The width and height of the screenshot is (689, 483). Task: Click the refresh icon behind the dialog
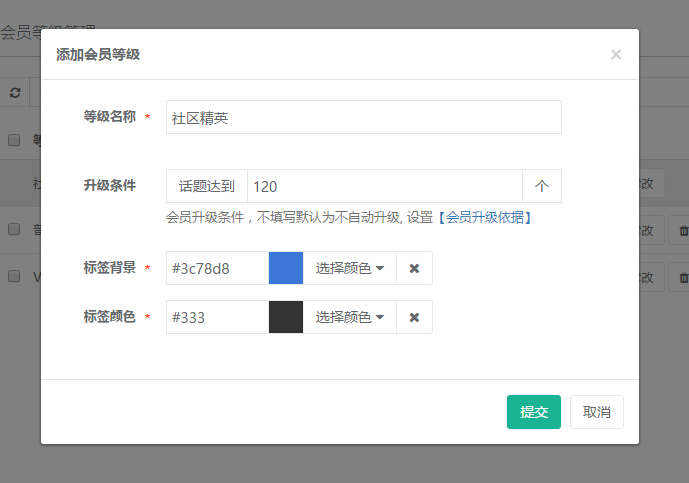pyautogui.click(x=15, y=92)
